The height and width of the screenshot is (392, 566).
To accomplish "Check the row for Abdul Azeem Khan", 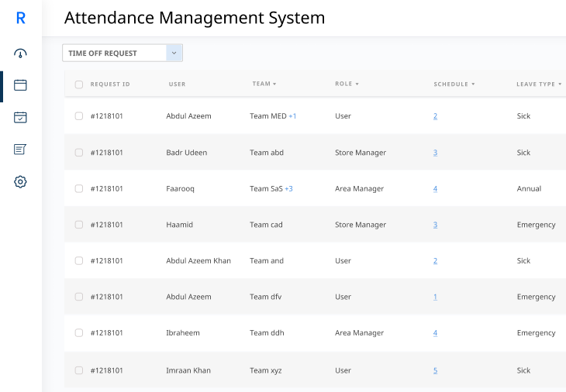I will [78, 261].
